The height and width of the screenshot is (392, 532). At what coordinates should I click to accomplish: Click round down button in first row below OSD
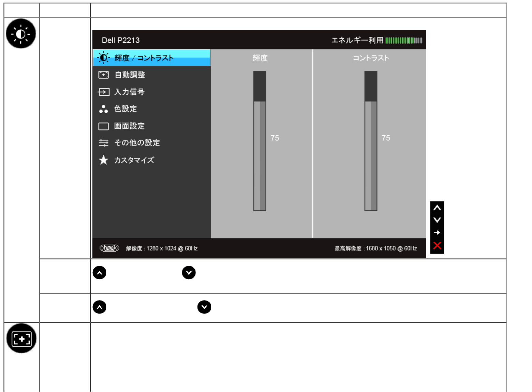point(189,273)
